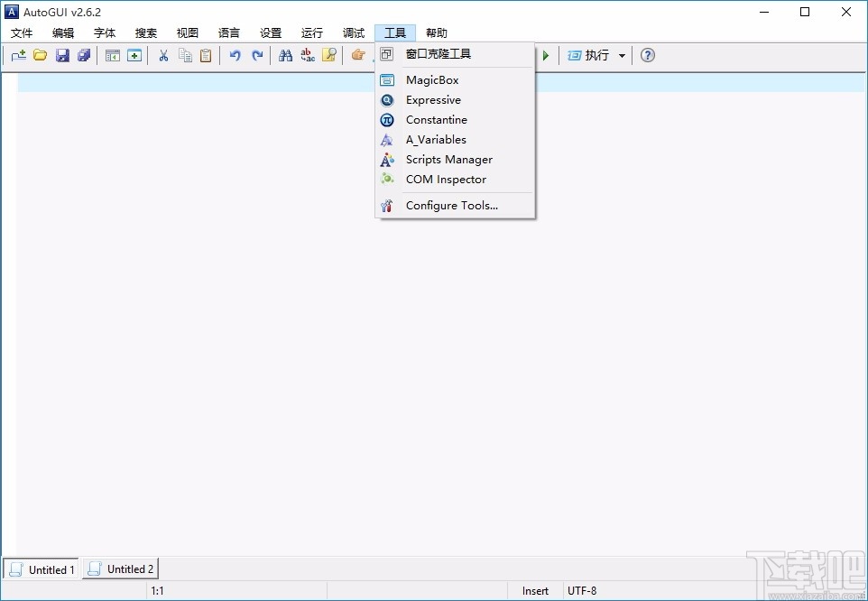Open Find with the binoculars icon
Screen dimensions: 868x601
[x=285, y=55]
